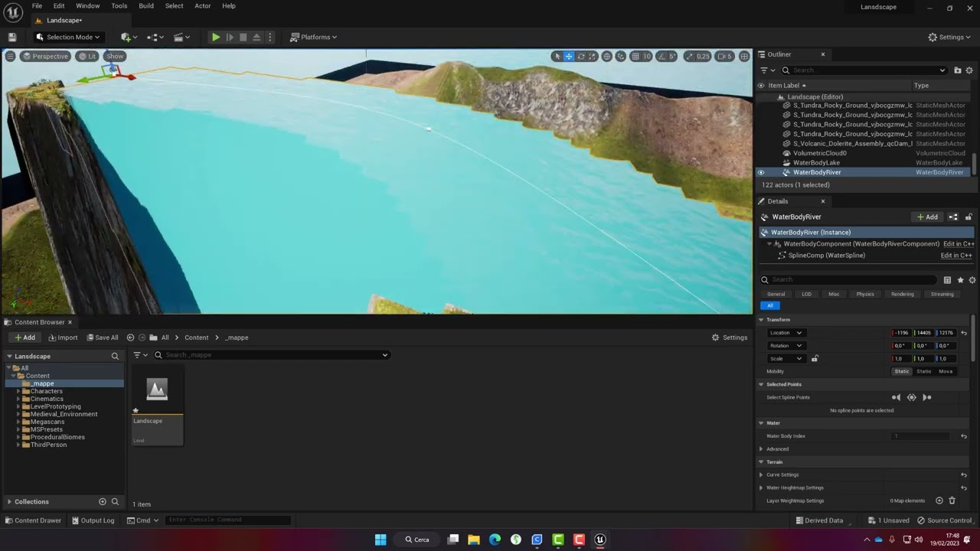The image size is (980, 551).
Task: Toggle world/local coordinate system globe icon
Action: pos(607,56)
